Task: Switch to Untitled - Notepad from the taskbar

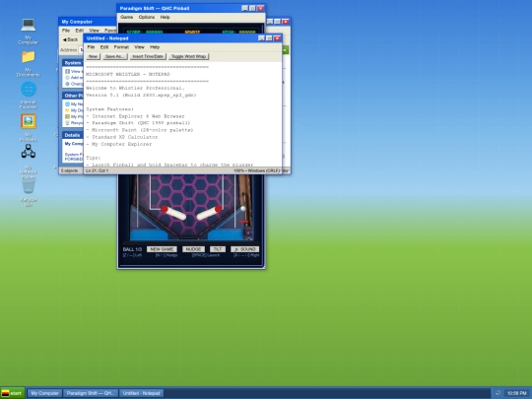Action: (x=141, y=393)
